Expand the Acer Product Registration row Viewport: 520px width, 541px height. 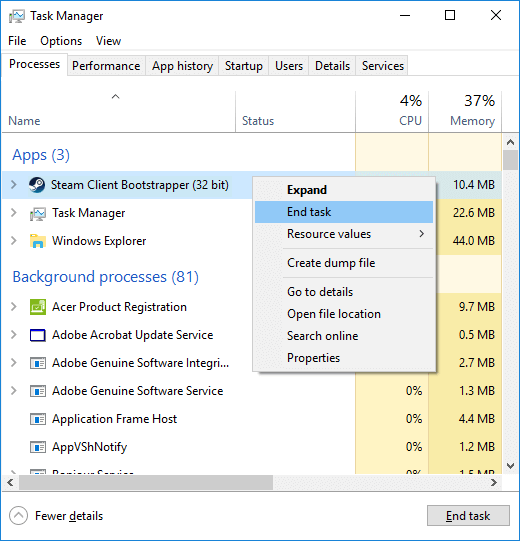[x=14, y=306]
